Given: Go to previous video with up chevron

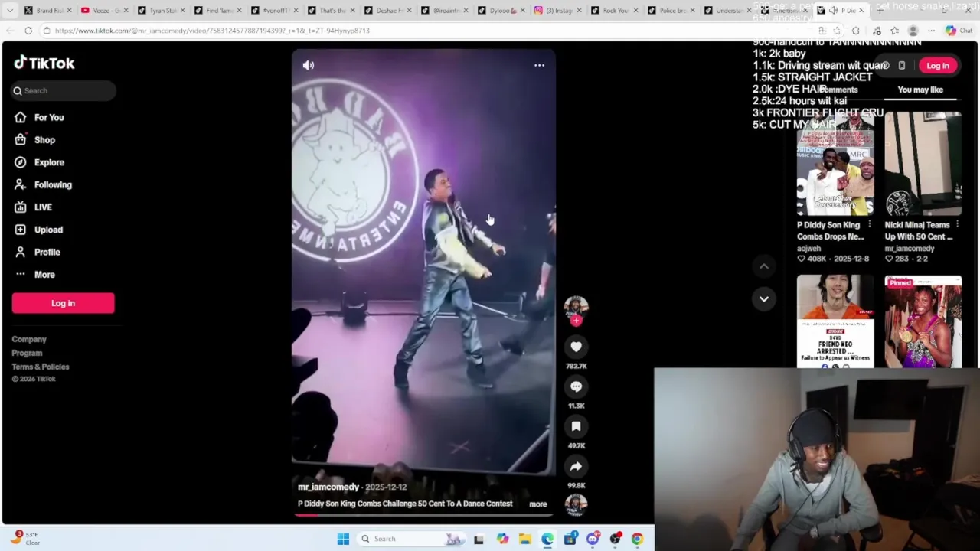Looking at the screenshot, I should point(763,266).
